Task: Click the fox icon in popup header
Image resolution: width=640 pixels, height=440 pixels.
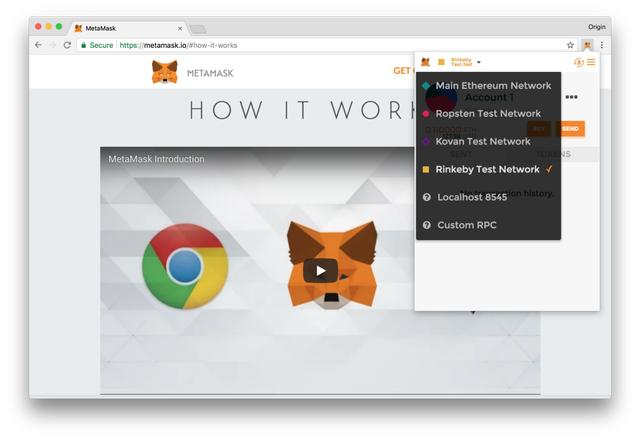Action: click(425, 62)
